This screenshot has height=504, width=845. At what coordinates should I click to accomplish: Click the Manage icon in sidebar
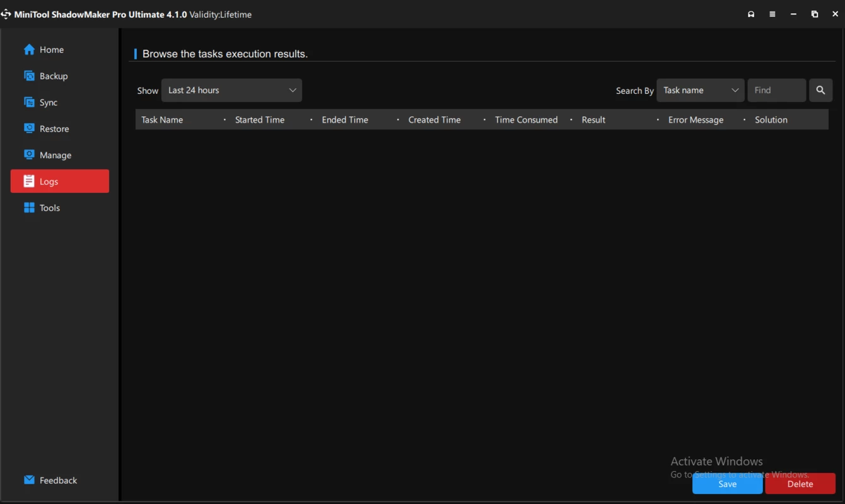pyautogui.click(x=29, y=155)
